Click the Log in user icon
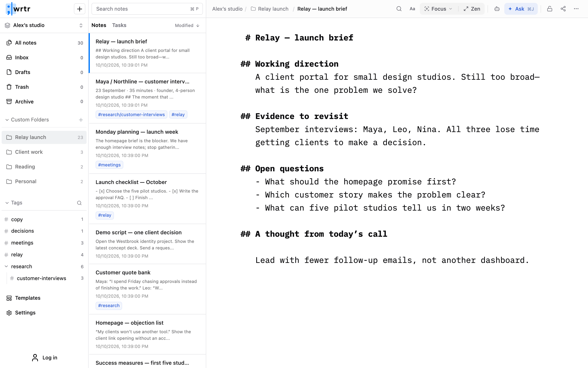This screenshot has height=368, width=588. tap(35, 358)
